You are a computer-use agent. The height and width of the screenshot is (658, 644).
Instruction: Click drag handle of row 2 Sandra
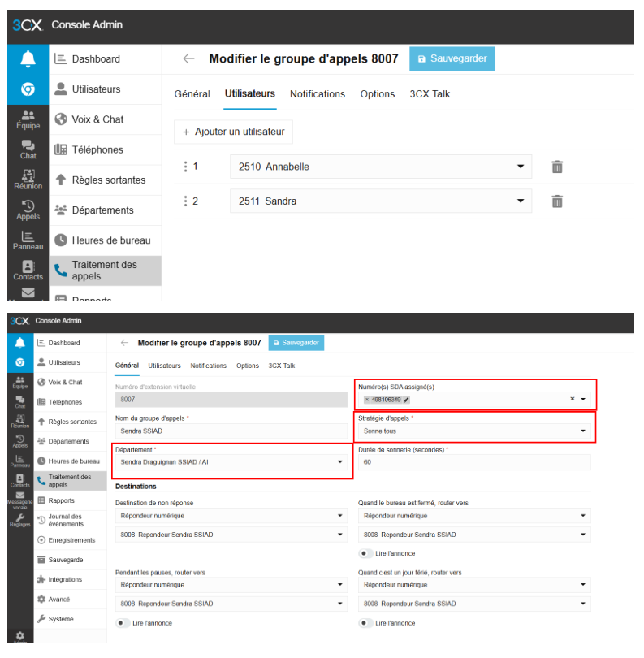[x=185, y=201]
